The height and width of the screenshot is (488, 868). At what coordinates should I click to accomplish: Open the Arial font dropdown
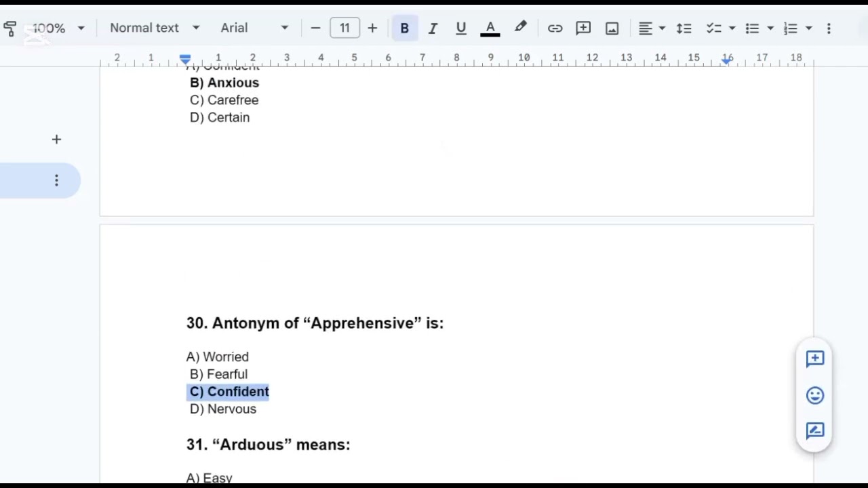click(254, 28)
